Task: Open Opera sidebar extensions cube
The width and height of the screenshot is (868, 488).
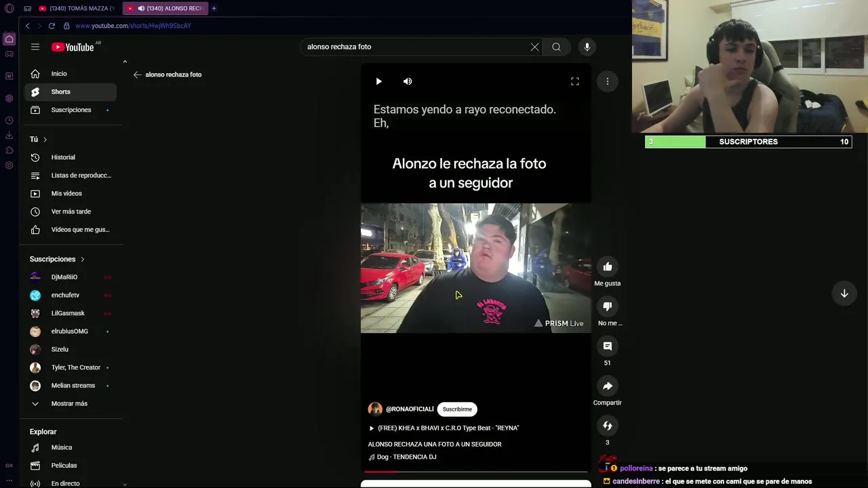Action: [9, 150]
